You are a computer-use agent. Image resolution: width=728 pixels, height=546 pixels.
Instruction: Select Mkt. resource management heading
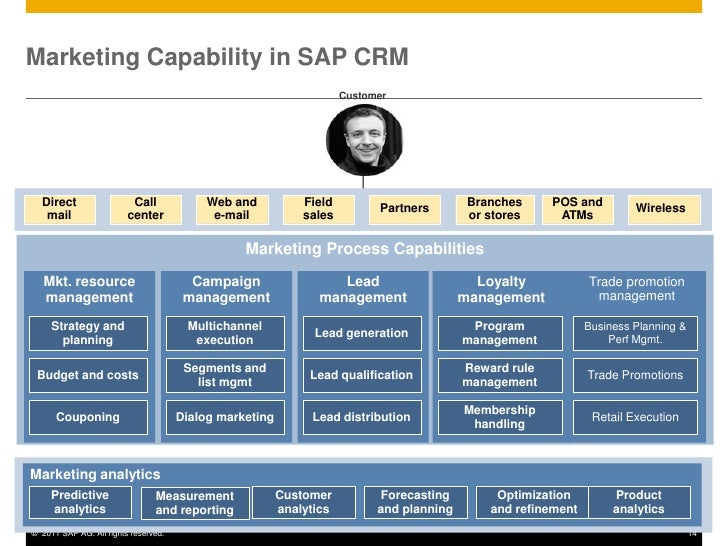[89, 289]
